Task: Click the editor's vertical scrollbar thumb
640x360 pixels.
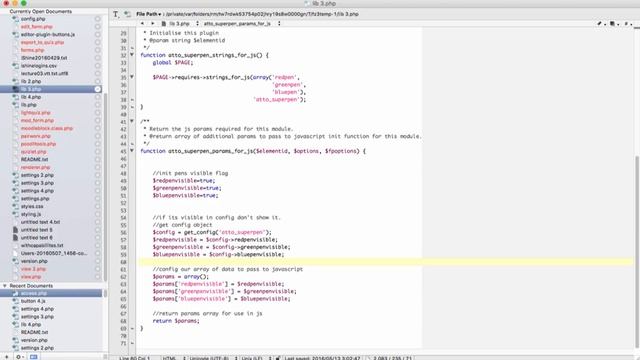Action: click(x=637, y=251)
